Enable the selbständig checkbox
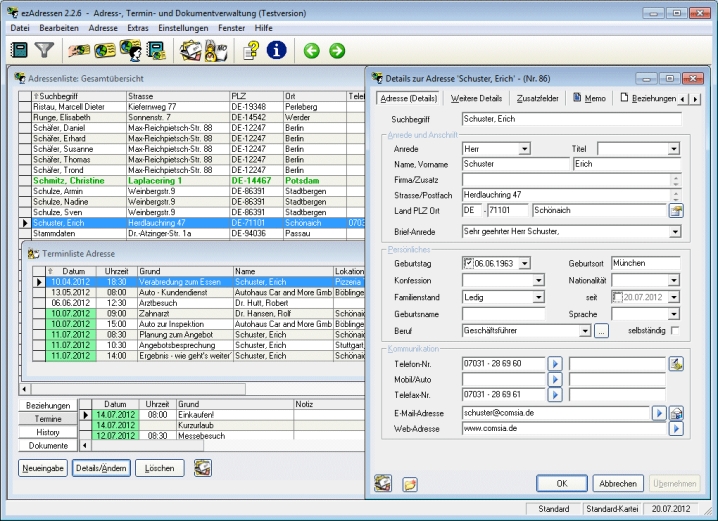 (x=675, y=331)
